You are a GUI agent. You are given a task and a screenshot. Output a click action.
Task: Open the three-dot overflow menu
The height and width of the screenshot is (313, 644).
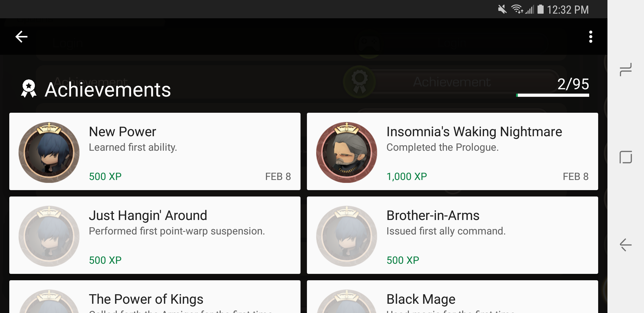[590, 37]
